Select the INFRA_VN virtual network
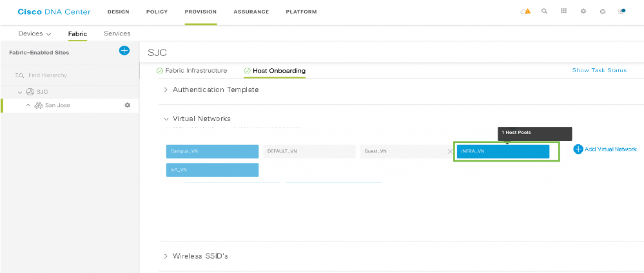 point(503,151)
